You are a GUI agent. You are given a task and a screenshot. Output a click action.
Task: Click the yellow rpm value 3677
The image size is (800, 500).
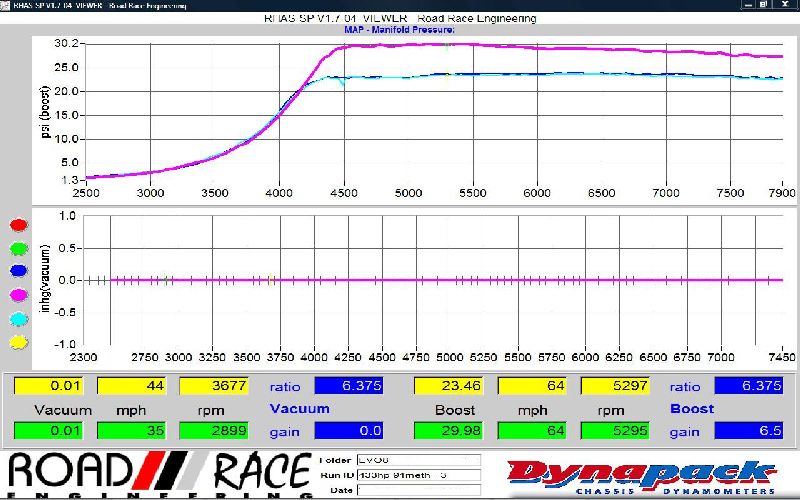point(213,386)
